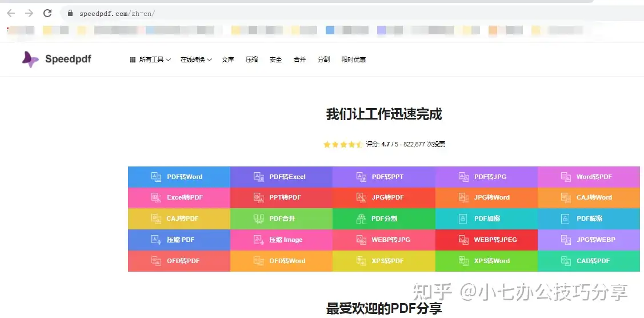Open the 压缩 menu item

(x=252, y=59)
